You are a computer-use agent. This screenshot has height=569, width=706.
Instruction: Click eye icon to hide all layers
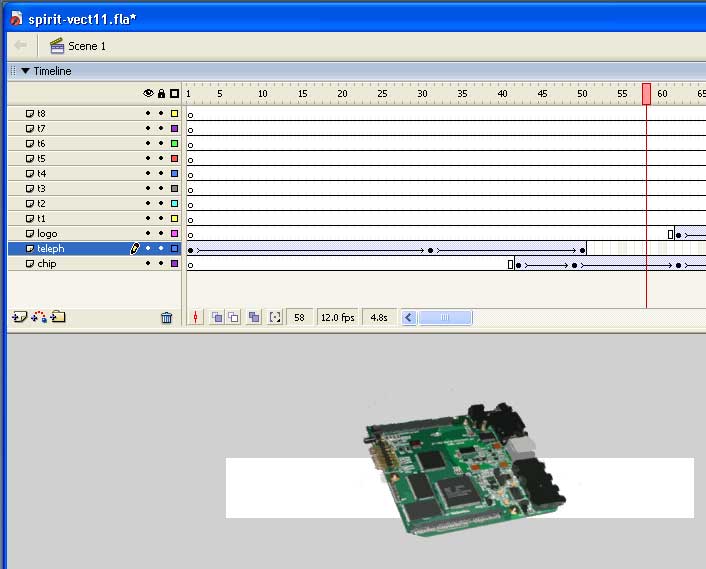(x=148, y=93)
